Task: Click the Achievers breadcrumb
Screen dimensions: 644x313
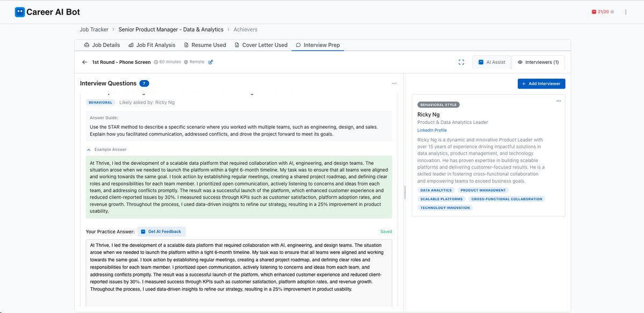Action: (x=245, y=30)
